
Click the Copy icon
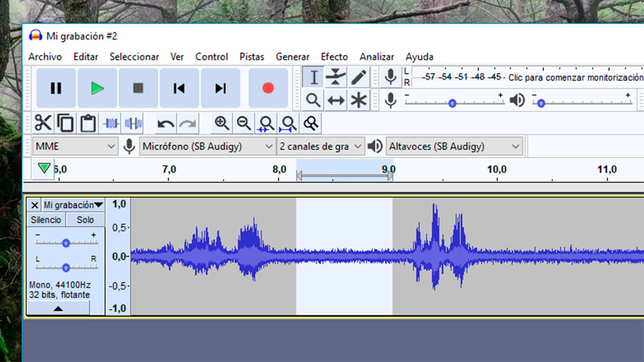65,123
